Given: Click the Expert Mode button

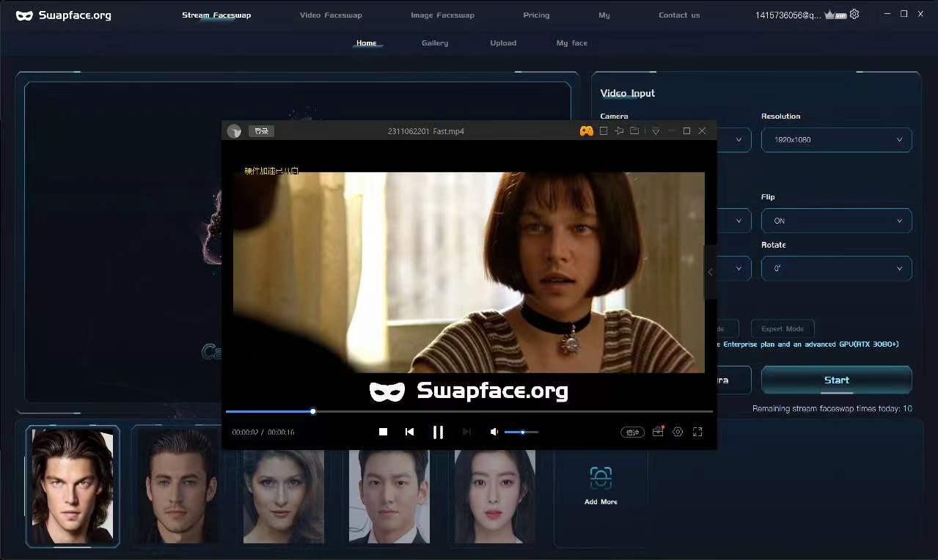Looking at the screenshot, I should pyautogui.click(x=783, y=329).
